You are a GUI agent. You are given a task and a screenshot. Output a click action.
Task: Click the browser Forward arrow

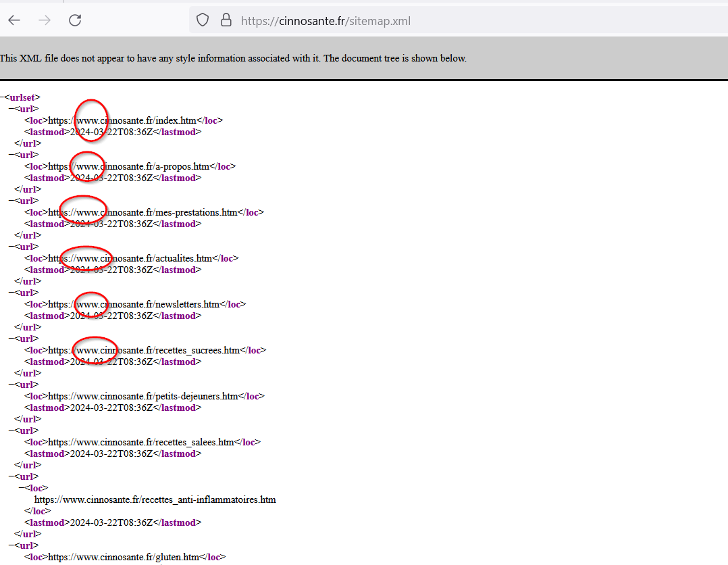point(45,20)
